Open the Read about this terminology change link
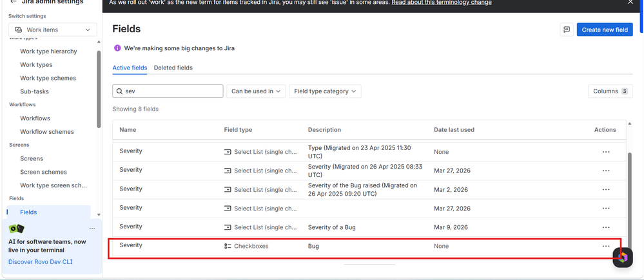Screen dimensions: 644x280 [x=442, y=3]
